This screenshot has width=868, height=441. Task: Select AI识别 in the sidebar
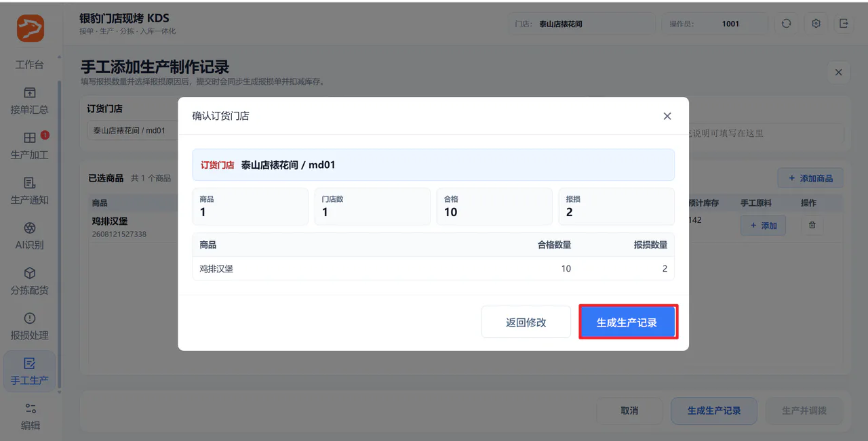pyautogui.click(x=30, y=236)
